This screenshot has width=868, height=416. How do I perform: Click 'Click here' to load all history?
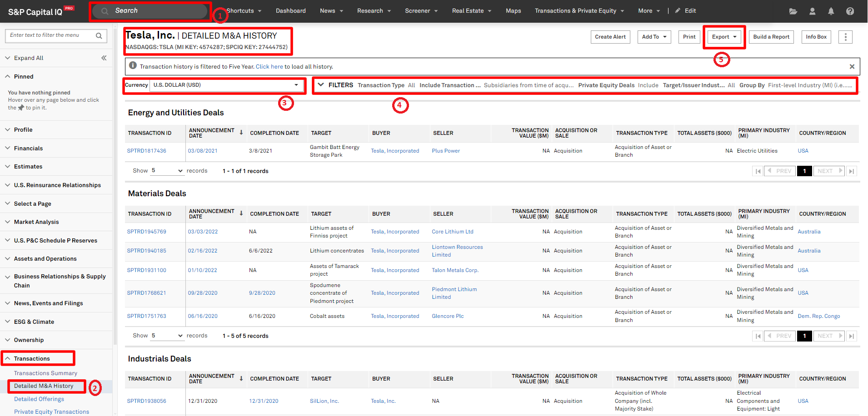coord(269,67)
